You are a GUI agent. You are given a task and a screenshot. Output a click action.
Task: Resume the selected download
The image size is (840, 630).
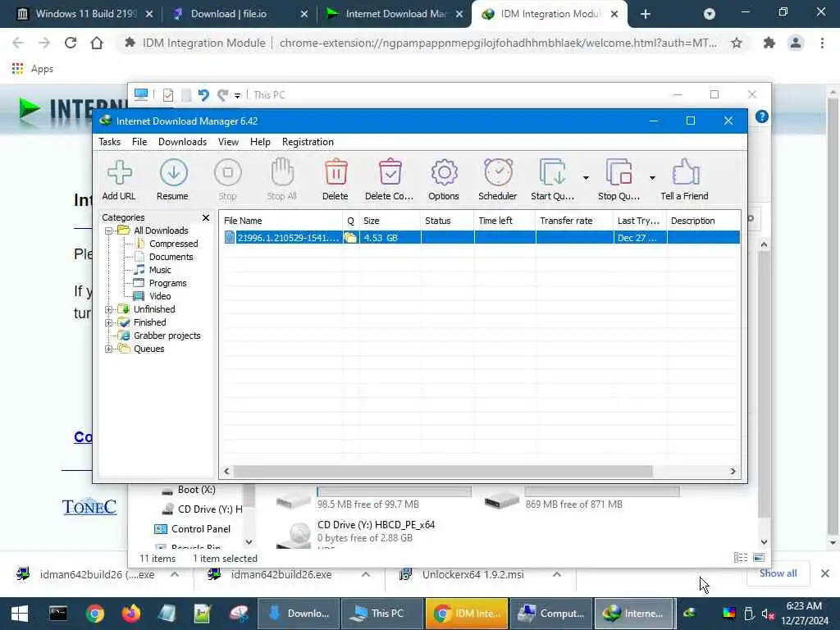click(172, 180)
